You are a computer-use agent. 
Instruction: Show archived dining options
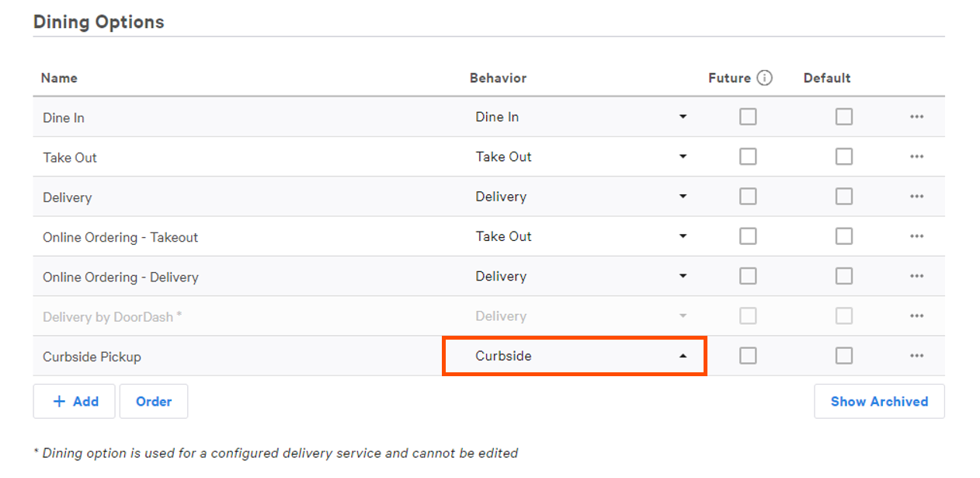click(879, 401)
